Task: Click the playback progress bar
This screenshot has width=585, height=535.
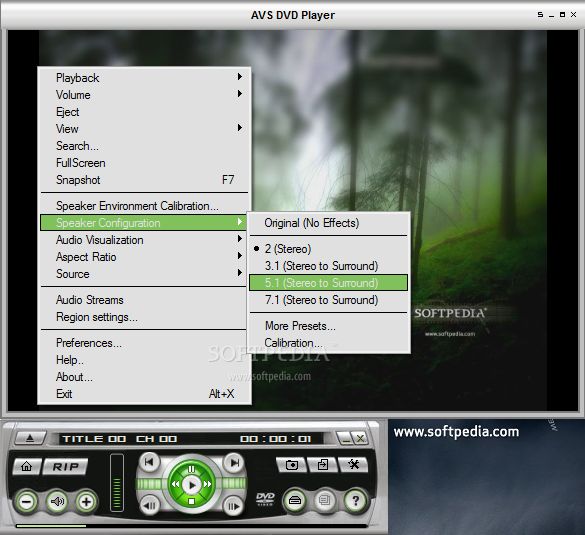Action: 191,526
